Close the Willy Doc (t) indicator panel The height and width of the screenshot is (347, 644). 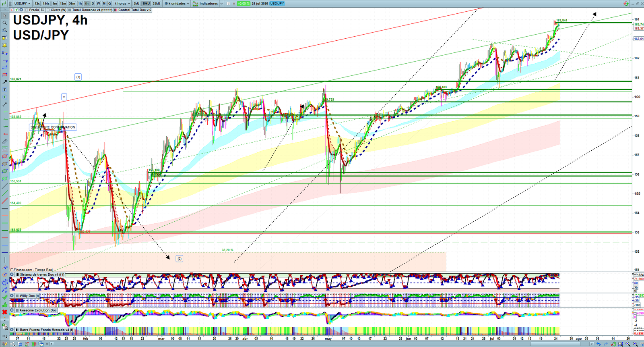pos(12,296)
